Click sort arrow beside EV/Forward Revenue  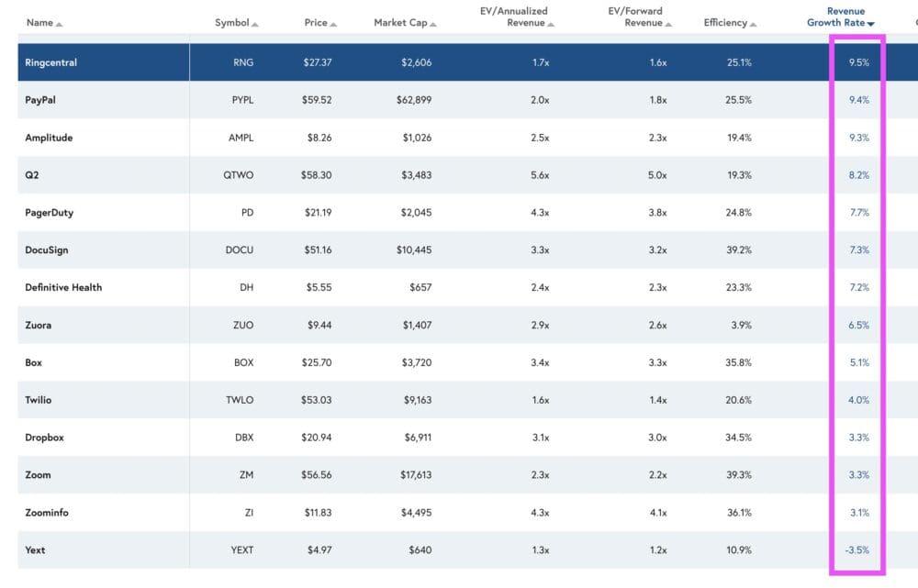pos(669,24)
